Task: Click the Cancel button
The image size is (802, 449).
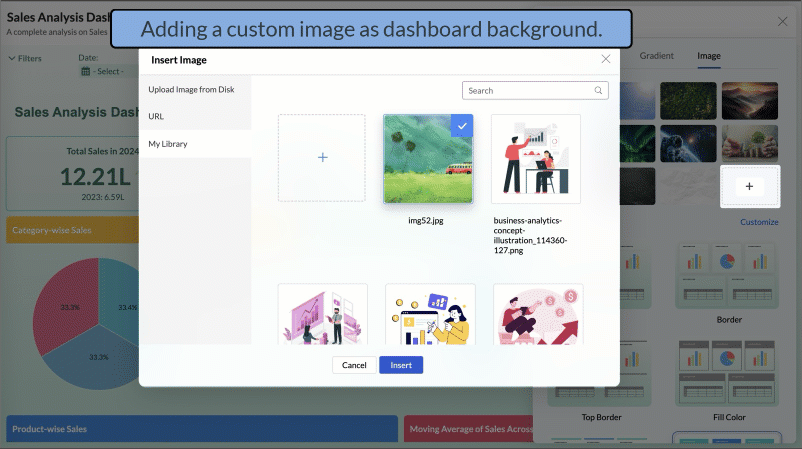Action: coord(354,365)
